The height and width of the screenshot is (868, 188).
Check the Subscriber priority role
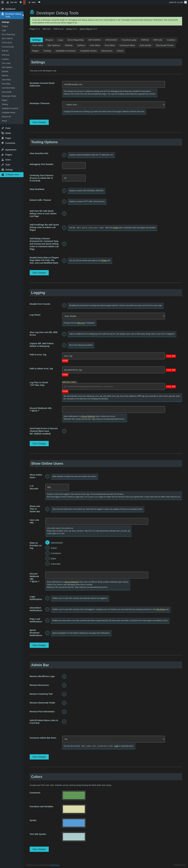pyautogui.click(x=47, y=564)
